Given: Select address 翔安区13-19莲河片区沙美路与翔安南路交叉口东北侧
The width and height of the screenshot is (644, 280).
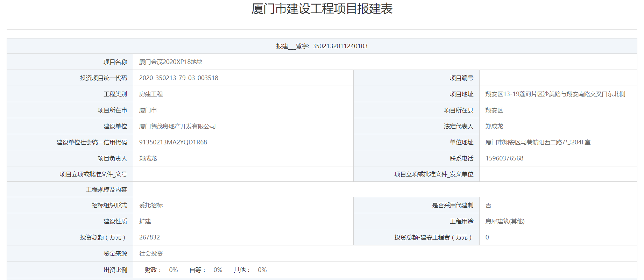Looking at the screenshot, I should coord(555,94).
